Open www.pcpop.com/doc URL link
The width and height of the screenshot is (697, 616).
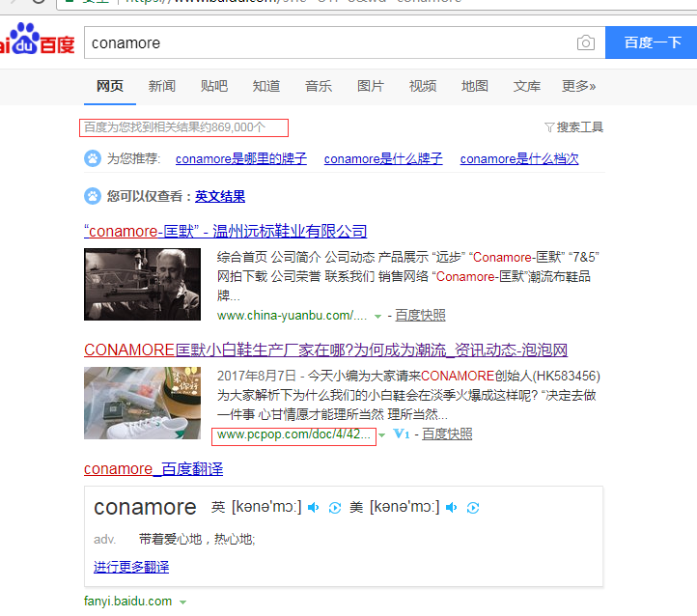(293, 434)
